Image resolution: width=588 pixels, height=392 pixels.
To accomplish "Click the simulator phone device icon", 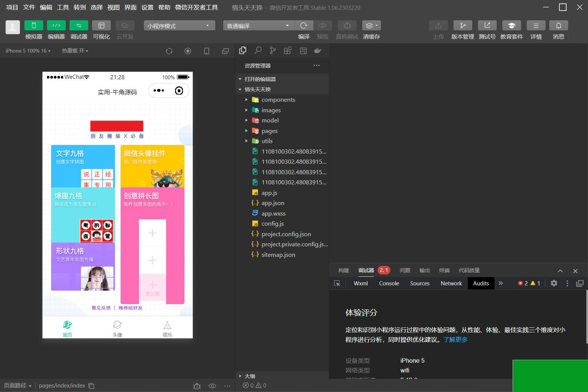I will tap(207, 51).
